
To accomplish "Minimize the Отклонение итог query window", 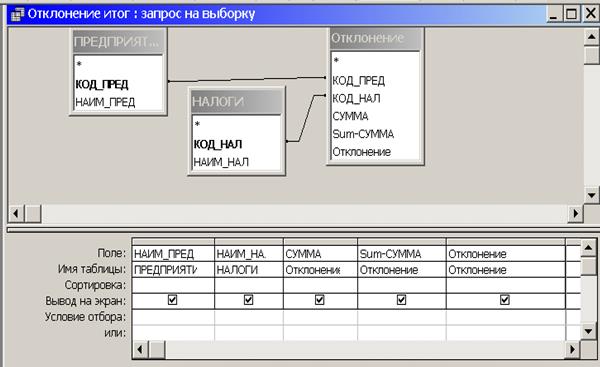I will point(553,15).
